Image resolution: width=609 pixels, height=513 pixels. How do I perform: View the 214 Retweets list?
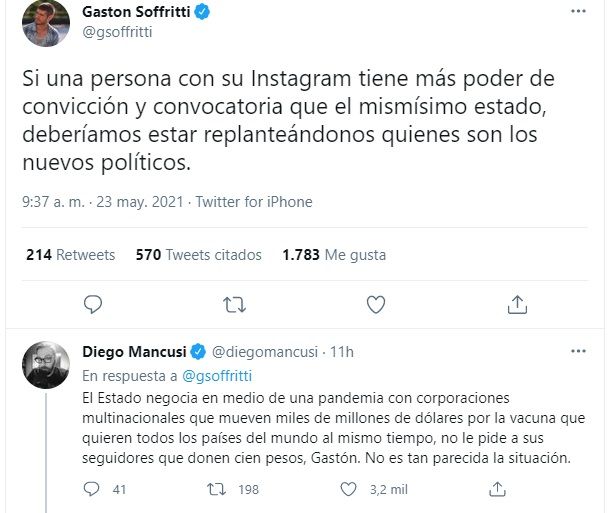coord(70,255)
